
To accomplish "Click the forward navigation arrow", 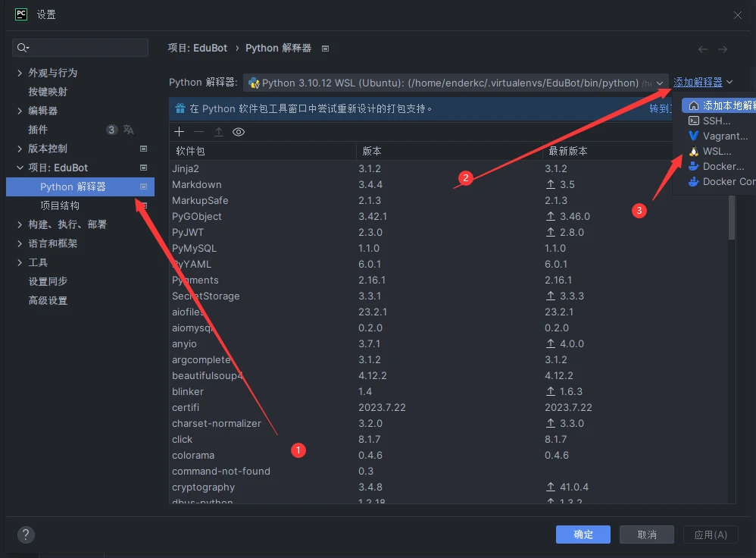I will point(723,49).
